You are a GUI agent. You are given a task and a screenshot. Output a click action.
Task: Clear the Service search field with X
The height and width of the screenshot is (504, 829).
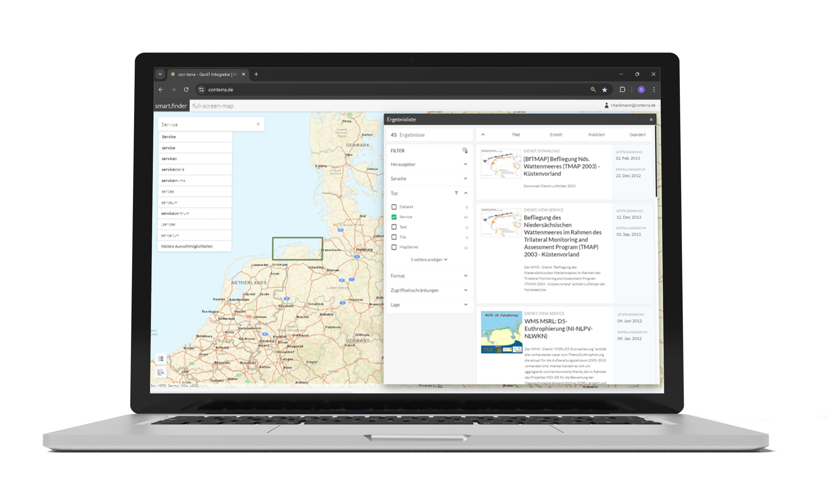click(258, 124)
